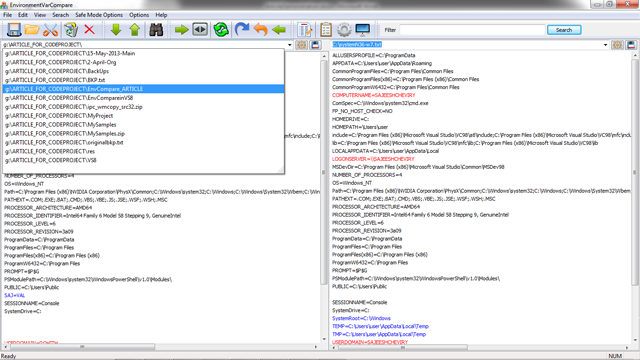Click the green right arrow copy icon

pyautogui.click(x=181, y=30)
